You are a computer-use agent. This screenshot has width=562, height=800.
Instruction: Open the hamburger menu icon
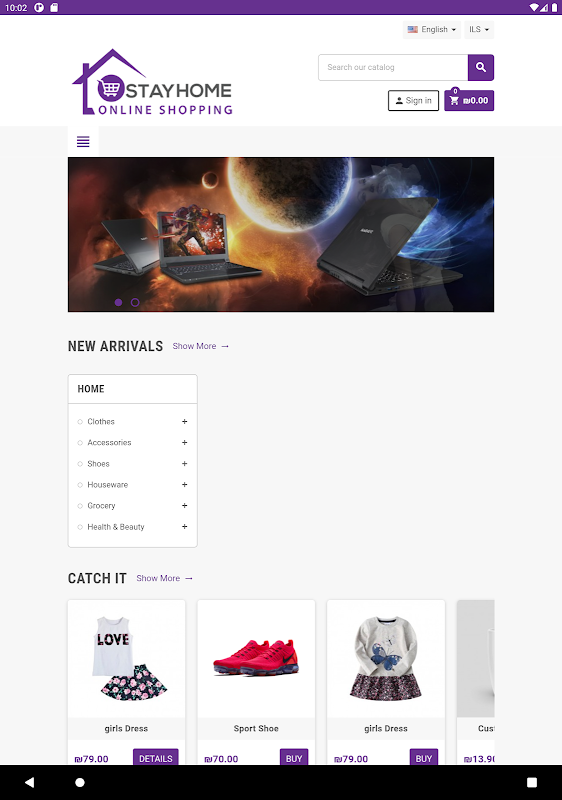83,141
